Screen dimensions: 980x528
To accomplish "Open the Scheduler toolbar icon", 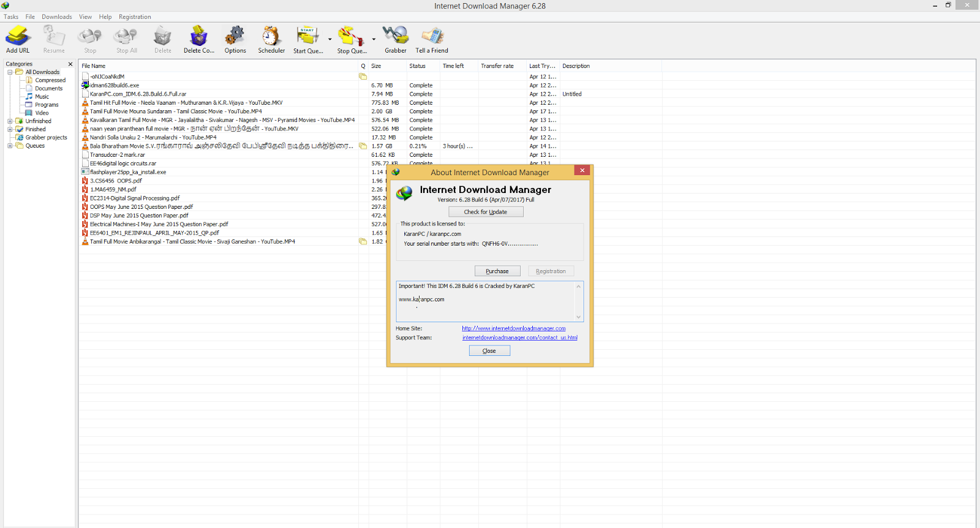I will click(271, 40).
